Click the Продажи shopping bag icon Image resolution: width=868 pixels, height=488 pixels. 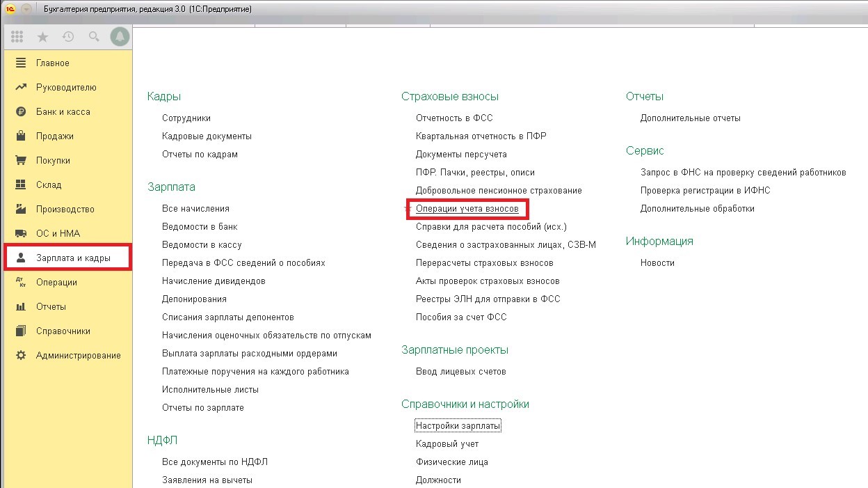[21, 136]
